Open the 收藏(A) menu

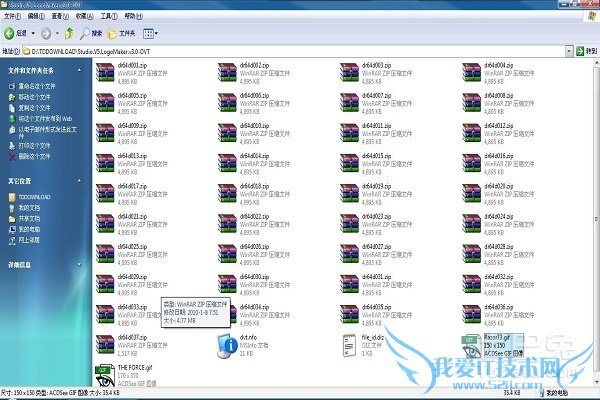[85, 16]
